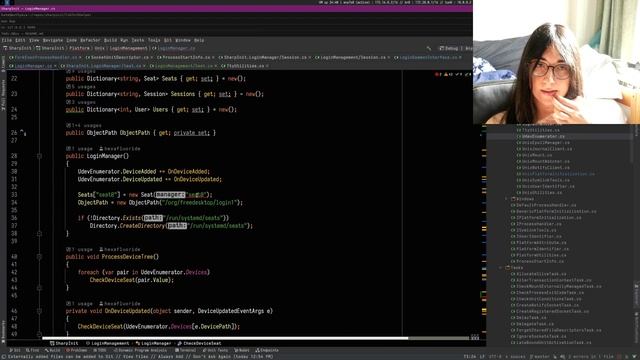Switch to LoginManagement/Session.cs tab
This screenshot has height=360, width=640.
[x=353, y=58]
